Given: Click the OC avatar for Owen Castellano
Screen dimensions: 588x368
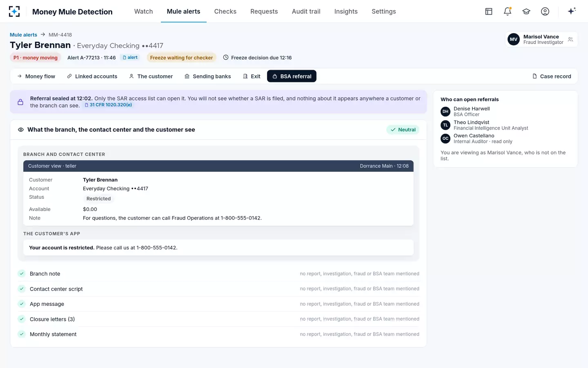Looking at the screenshot, I should (445, 139).
